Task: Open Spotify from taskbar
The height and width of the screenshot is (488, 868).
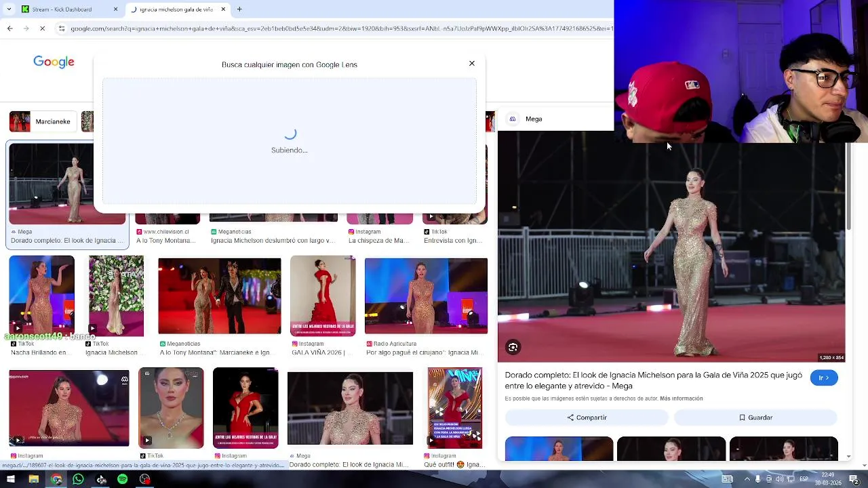Action: pyautogui.click(x=122, y=479)
